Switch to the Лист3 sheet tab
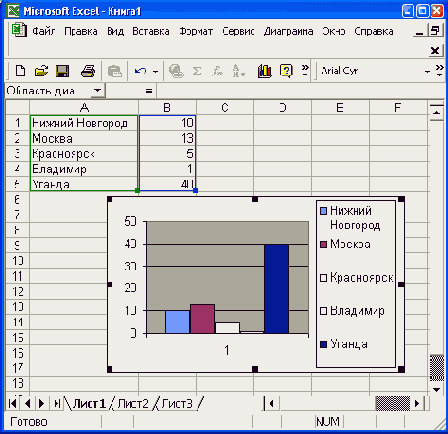Image resolution: width=448 pixels, height=434 pixels. (177, 404)
